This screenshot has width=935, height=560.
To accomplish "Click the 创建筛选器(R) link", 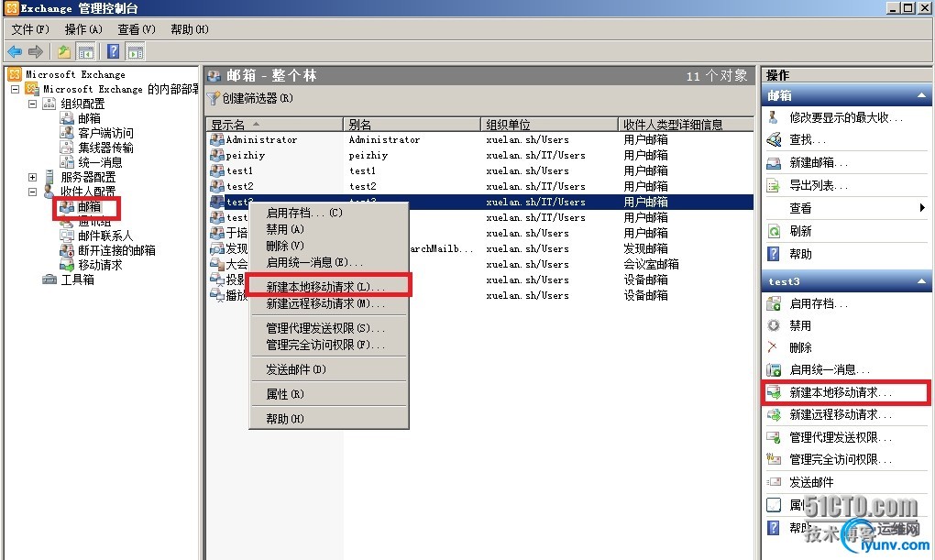I will point(258,98).
